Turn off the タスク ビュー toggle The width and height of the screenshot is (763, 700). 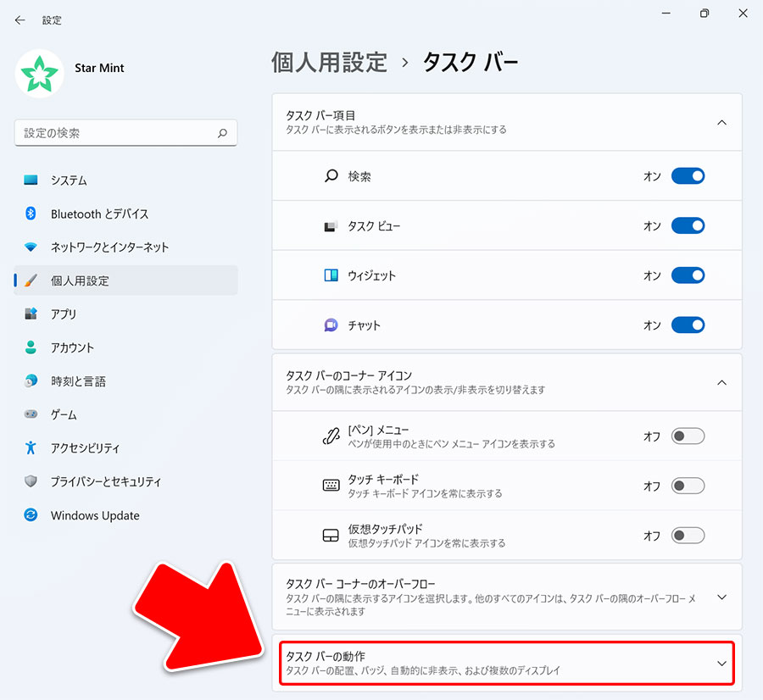[688, 225]
